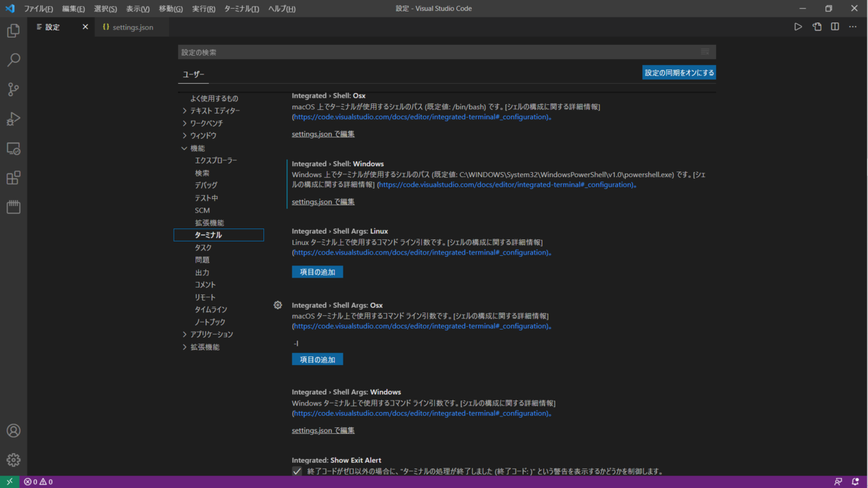Select the -l argument item in Shell Args: Osx
868x488 pixels.
click(x=296, y=343)
